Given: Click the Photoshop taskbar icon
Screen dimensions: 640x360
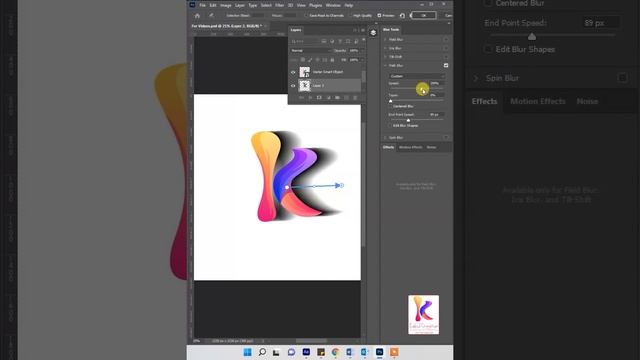Looking at the screenshot, I should coord(380,352).
